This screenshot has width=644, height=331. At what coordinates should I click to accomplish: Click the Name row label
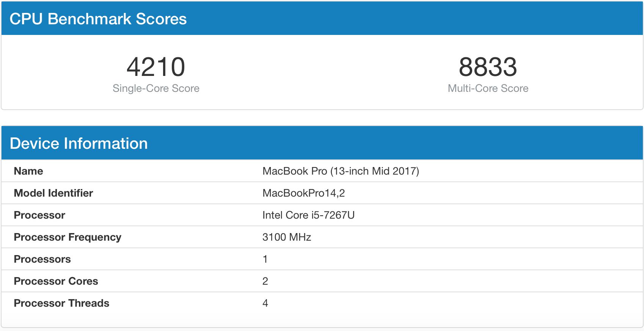[28, 171]
